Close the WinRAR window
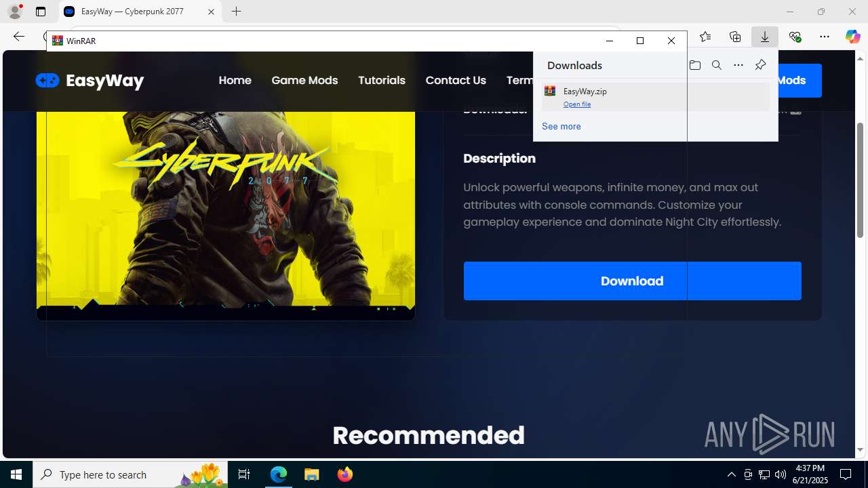The width and height of the screenshot is (868, 488). pyautogui.click(x=671, y=41)
